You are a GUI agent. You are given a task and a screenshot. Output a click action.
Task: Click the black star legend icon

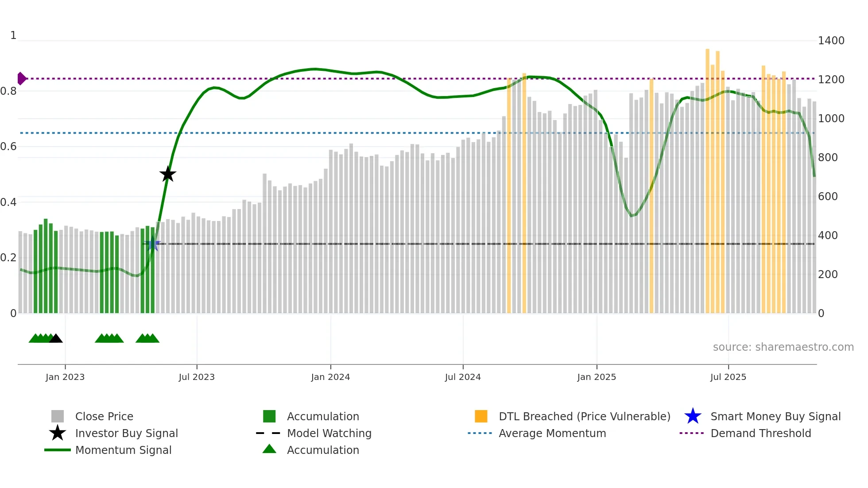point(58,433)
